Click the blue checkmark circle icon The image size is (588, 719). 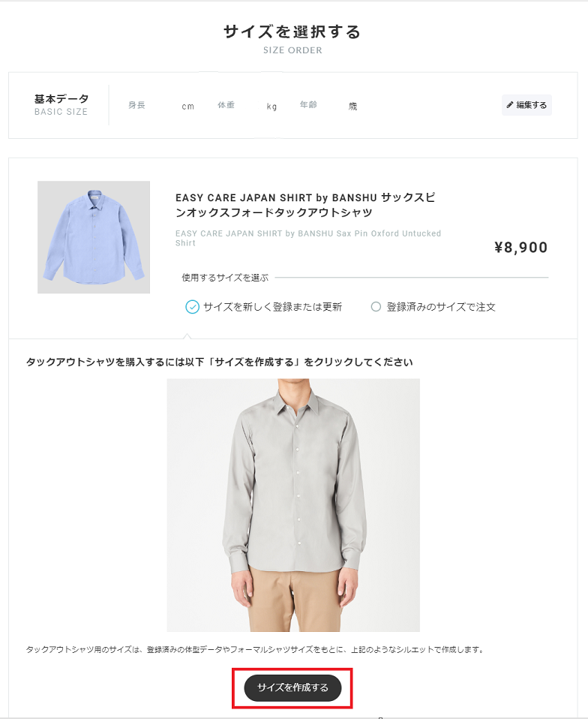point(192,307)
